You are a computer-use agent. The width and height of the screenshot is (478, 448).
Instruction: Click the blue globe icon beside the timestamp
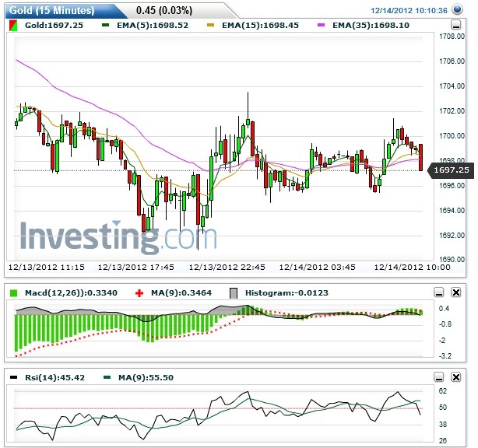457,9
